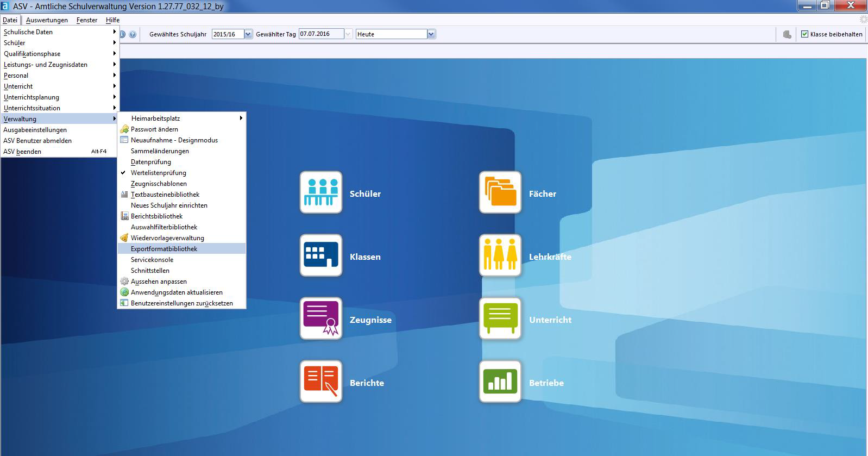868x456 pixels.
Task: Expand the Schüler submenu in Datei menu
Action: 59,43
